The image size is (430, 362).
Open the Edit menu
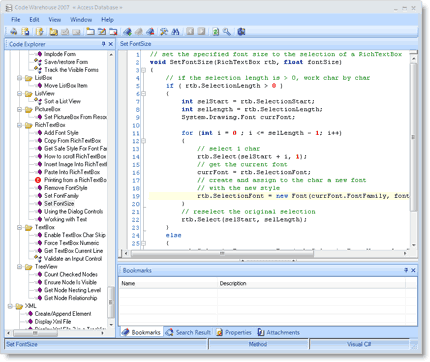point(34,20)
